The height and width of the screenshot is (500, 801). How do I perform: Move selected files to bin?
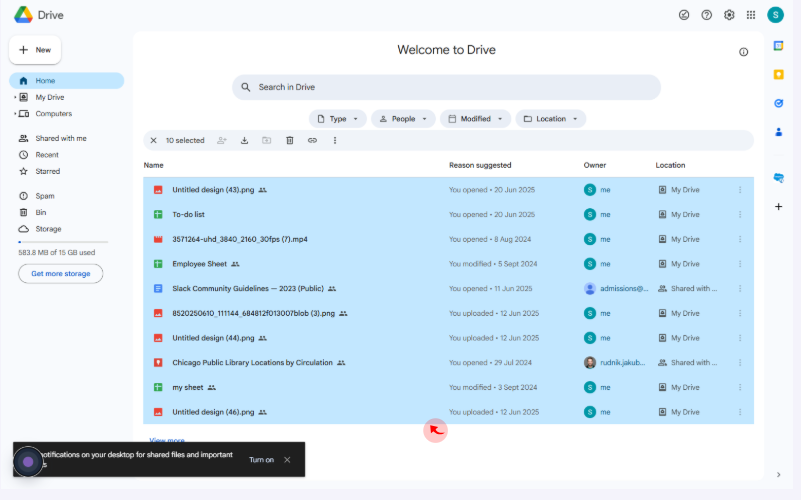[290, 140]
